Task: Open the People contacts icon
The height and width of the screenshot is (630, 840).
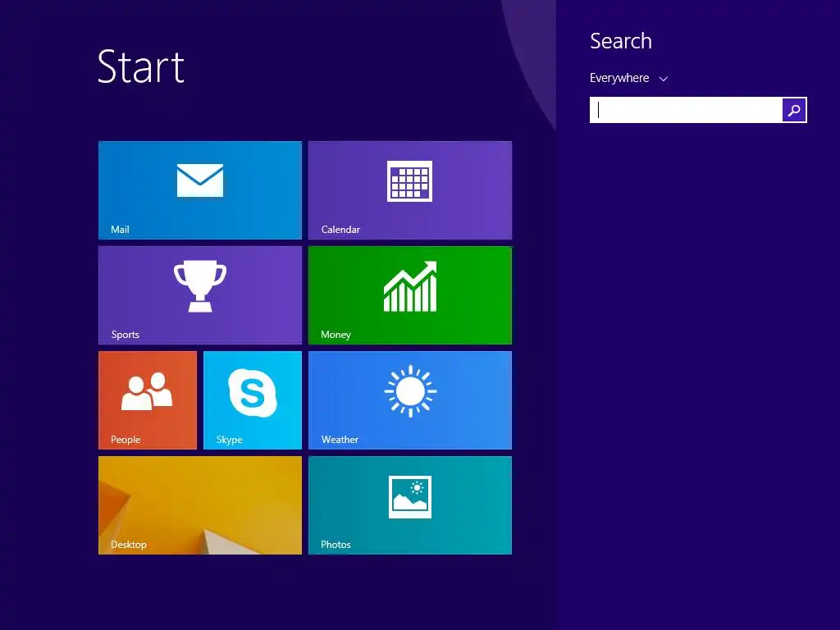Action: point(148,391)
